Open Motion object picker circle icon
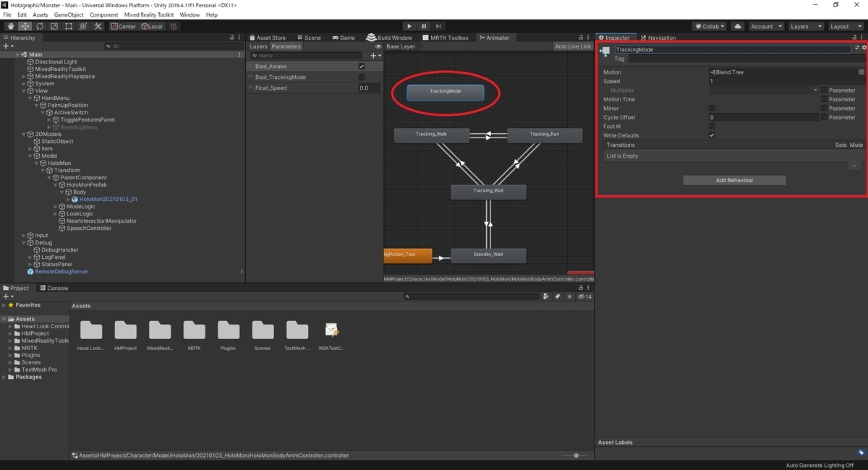 tap(861, 72)
